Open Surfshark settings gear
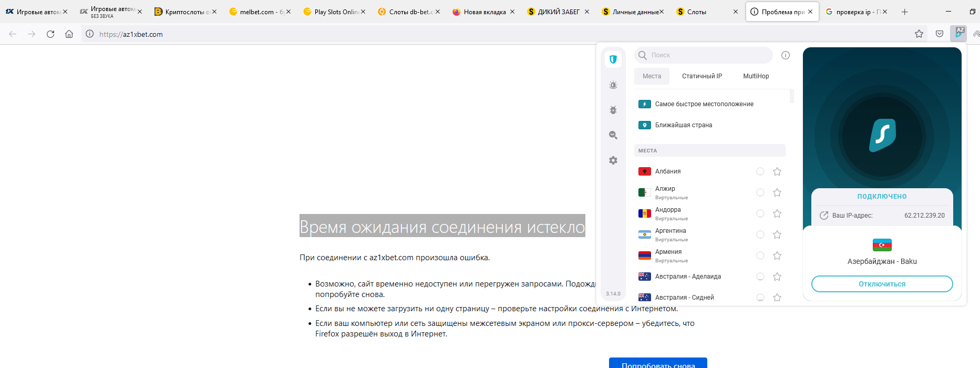Screen dimensions: 980x368 (x=613, y=160)
